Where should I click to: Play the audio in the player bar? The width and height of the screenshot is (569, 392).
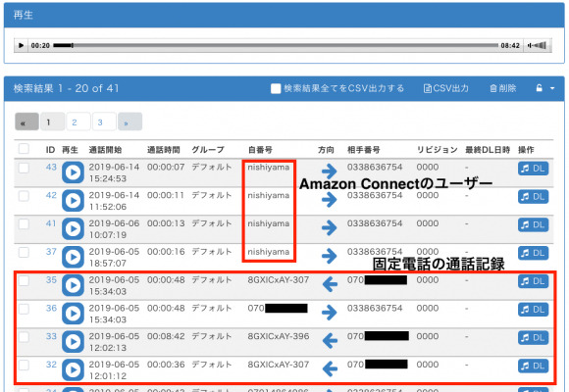coord(21,45)
